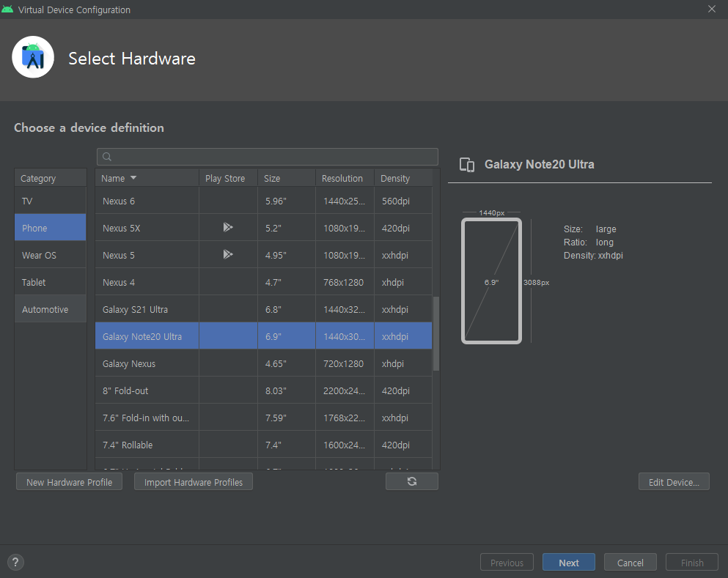Click the Galaxy Note20 Ultra preview title
Image resolution: width=728 pixels, height=578 pixels.
(539, 164)
